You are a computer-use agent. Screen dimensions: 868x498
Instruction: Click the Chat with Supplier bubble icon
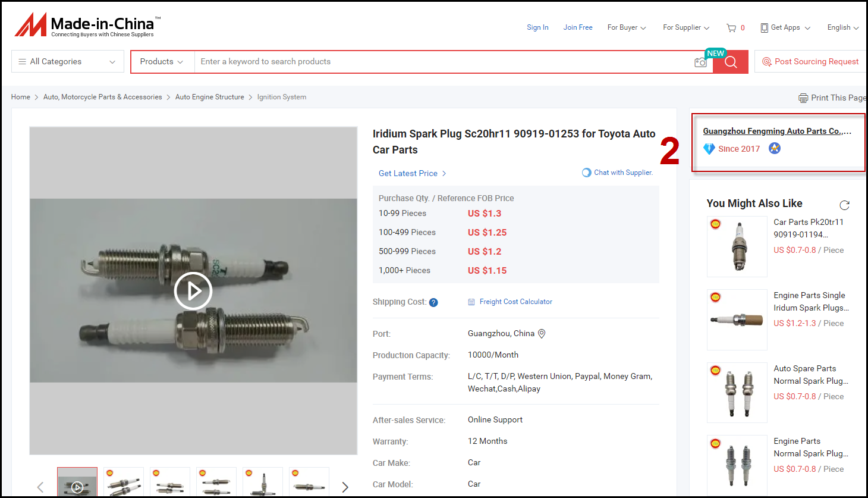(x=587, y=173)
